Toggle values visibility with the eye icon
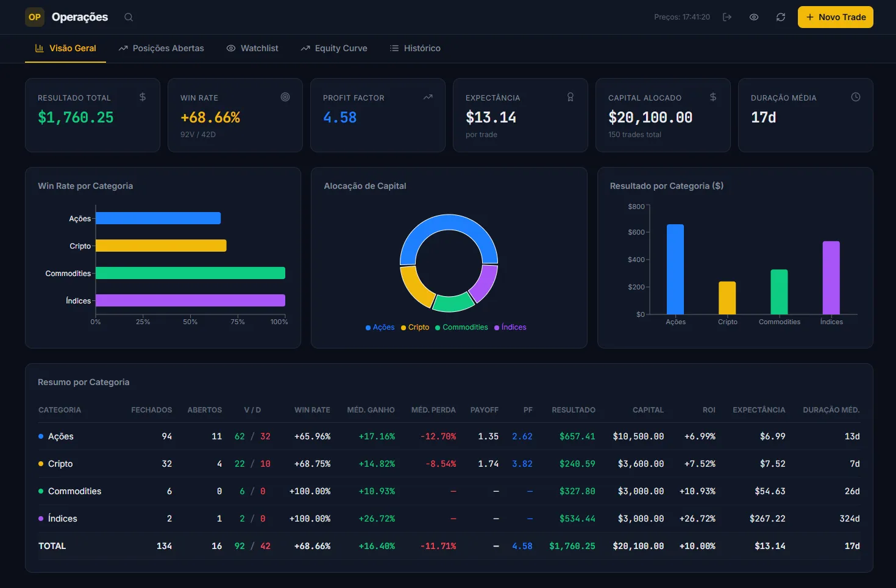896x588 pixels. (x=754, y=17)
